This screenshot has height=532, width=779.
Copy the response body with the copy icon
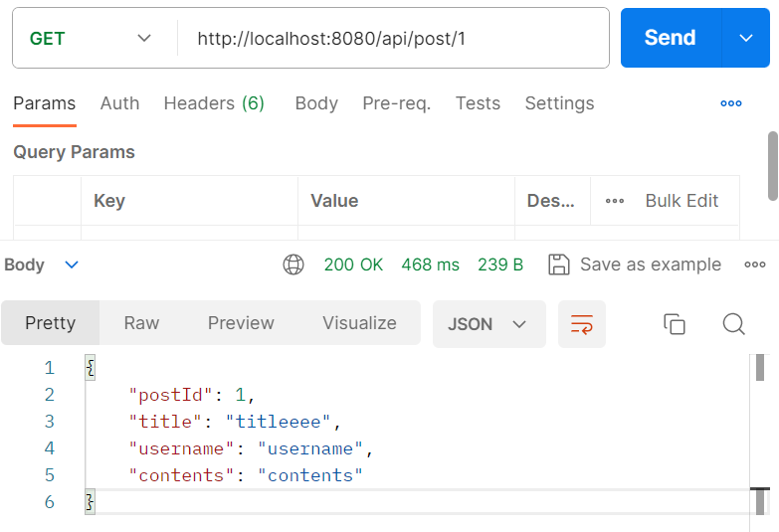pyautogui.click(x=675, y=324)
